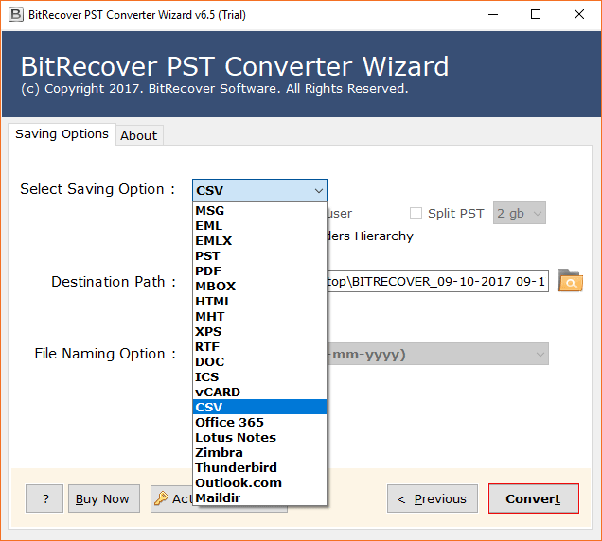Select ICS as saving option
This screenshot has height=541, width=602.
pos(260,377)
